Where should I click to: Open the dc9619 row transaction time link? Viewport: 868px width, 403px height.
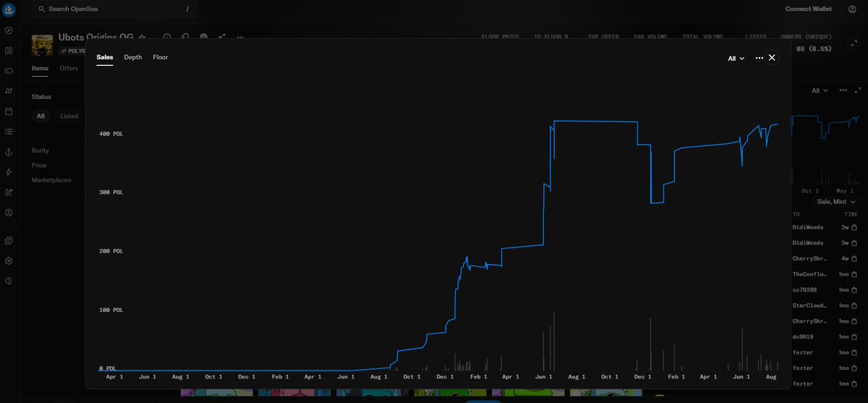[848, 336]
